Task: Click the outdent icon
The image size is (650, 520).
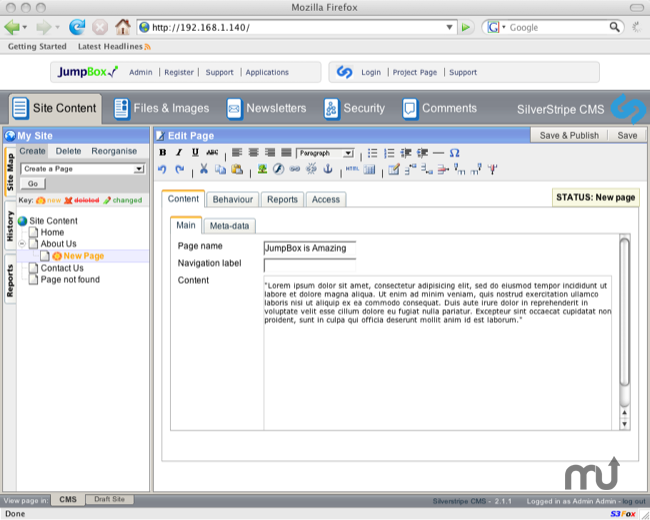Action: click(x=405, y=153)
